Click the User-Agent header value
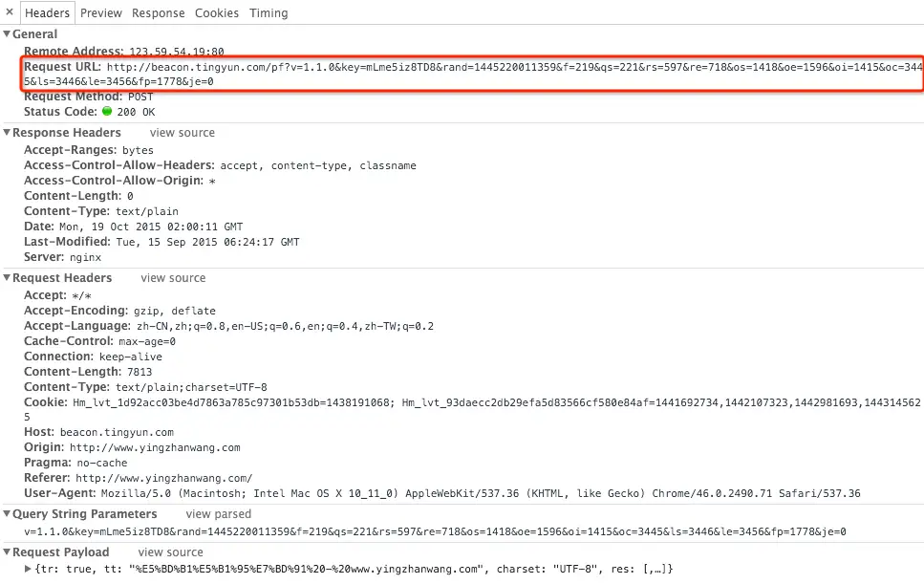This screenshot has height=584, width=924. click(x=480, y=494)
